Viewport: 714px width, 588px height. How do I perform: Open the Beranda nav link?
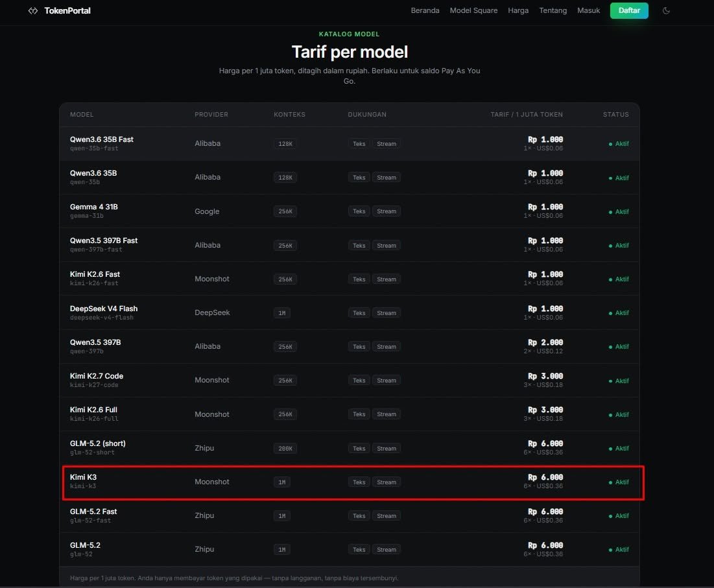425,10
